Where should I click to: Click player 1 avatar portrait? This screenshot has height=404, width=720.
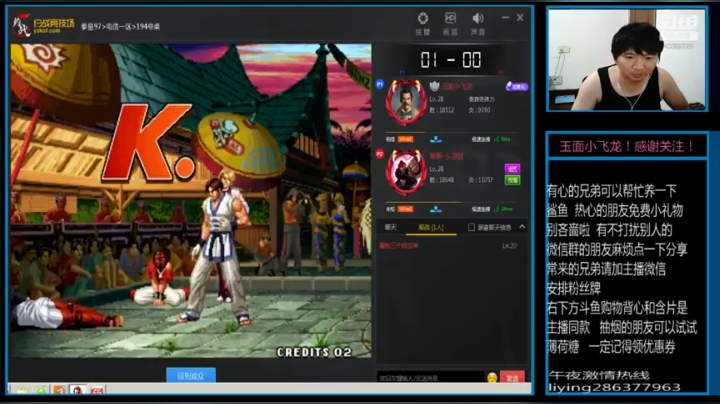click(406, 102)
